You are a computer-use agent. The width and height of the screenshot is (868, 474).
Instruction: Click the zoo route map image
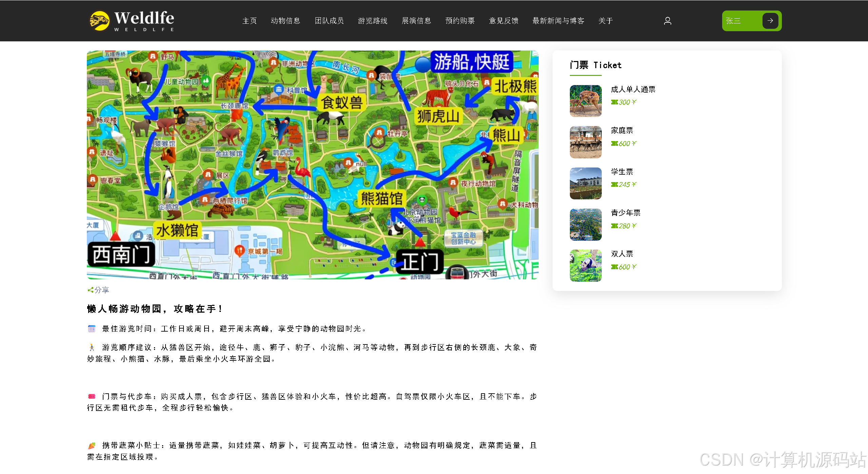(312, 165)
